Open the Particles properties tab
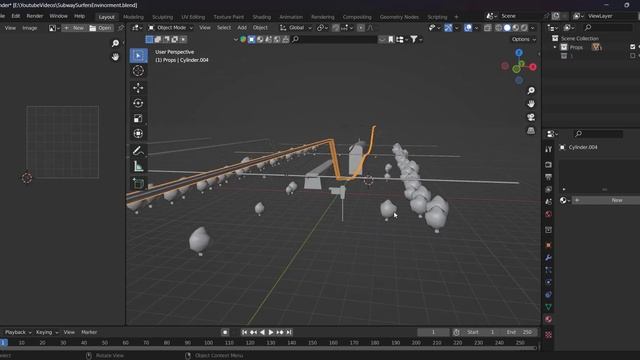The height and width of the screenshot is (360, 640). (549, 270)
